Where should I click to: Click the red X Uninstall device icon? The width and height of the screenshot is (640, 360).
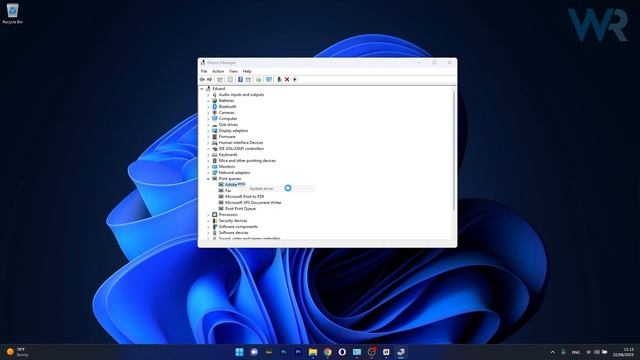pos(287,80)
